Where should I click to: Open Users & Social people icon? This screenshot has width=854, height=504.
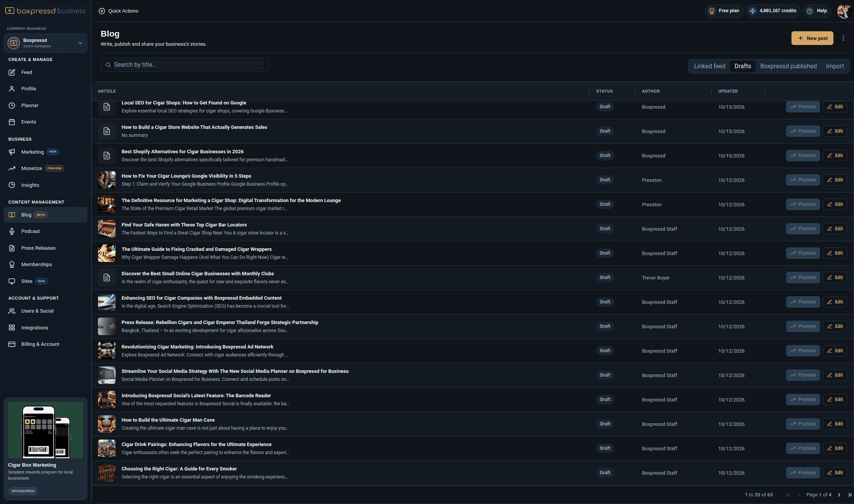coord(12,311)
